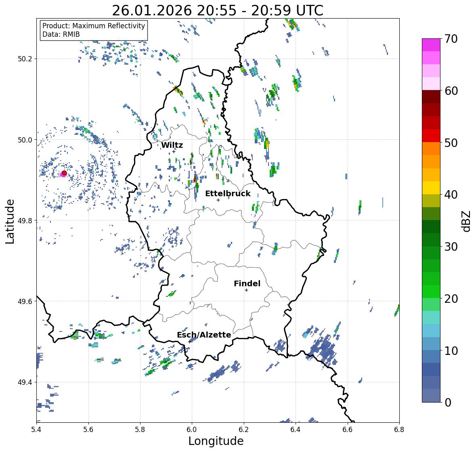Click the red radar location dot
This screenshot has height=451, width=476.
[64, 173]
